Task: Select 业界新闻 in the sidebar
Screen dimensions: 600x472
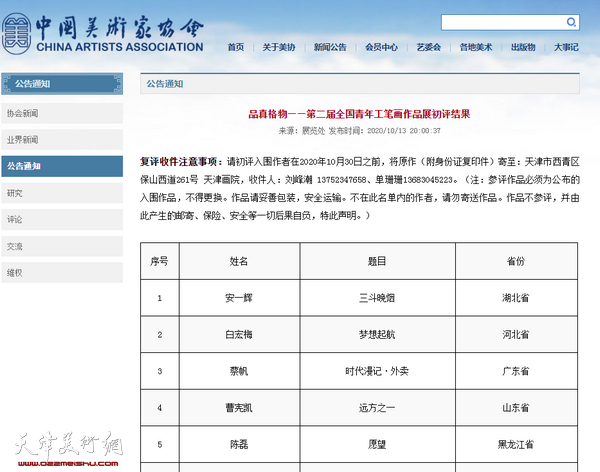Action: coord(62,140)
